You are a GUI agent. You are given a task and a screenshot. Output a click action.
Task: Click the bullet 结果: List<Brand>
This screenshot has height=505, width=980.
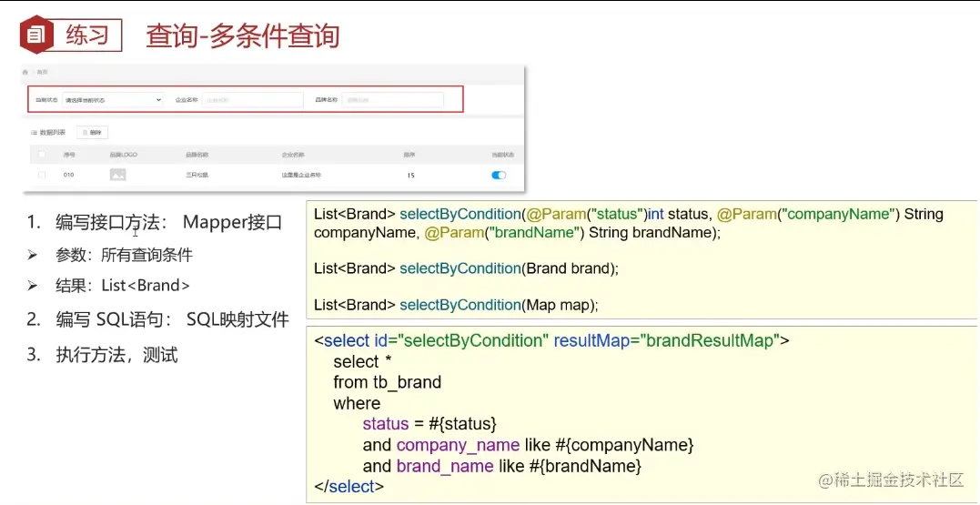click(123, 286)
